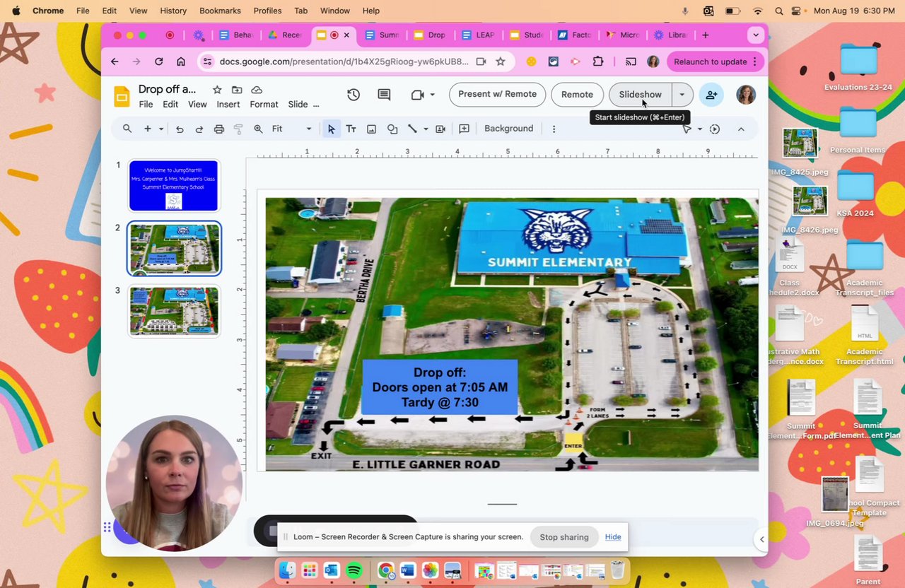Image resolution: width=905 pixels, height=588 pixels.
Task: Open the Zoom level Fit dropdown
Action: click(291, 129)
